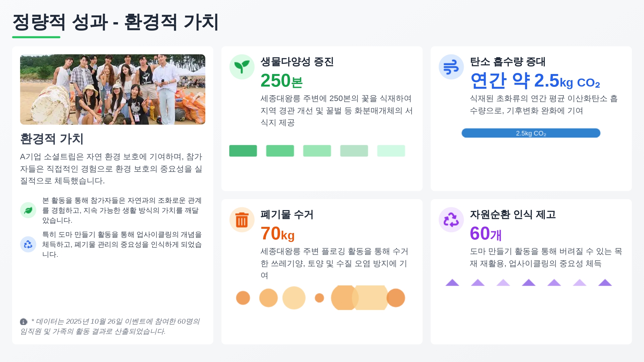Select the slide title 정량적 성과 - 환경적 가치
644x362 pixels.
point(115,22)
